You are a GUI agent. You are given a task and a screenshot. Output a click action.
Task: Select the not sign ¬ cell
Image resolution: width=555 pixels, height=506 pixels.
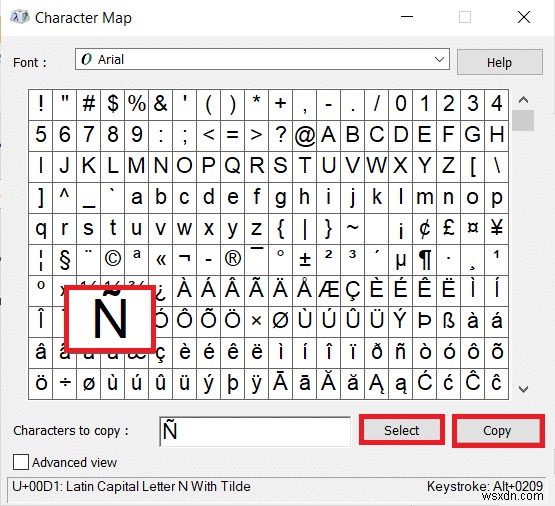(x=185, y=260)
